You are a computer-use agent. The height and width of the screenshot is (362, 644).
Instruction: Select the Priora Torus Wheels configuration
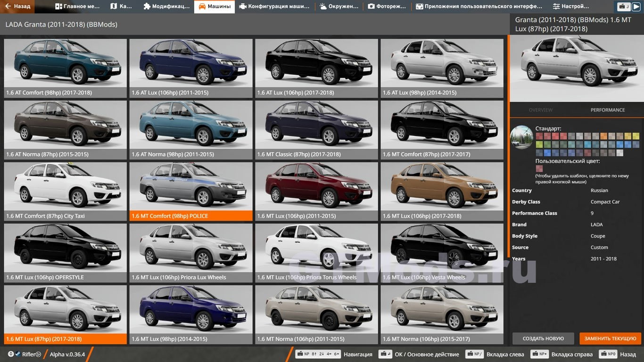pyautogui.click(x=316, y=253)
